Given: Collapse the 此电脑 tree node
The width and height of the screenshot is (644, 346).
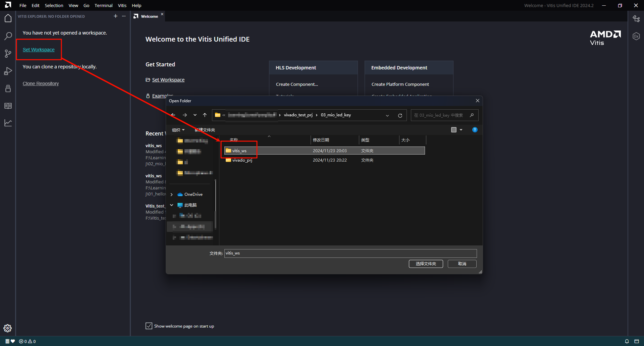Looking at the screenshot, I should pyautogui.click(x=172, y=205).
